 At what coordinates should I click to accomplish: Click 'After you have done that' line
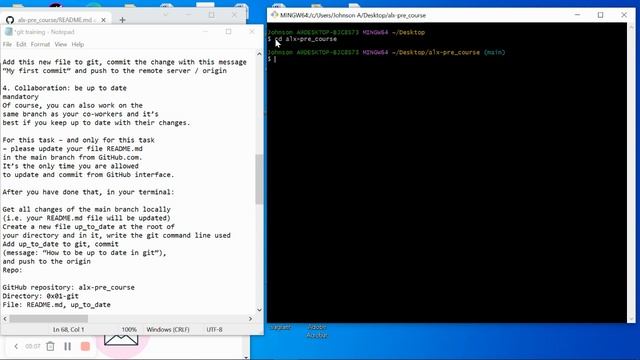tap(88, 192)
